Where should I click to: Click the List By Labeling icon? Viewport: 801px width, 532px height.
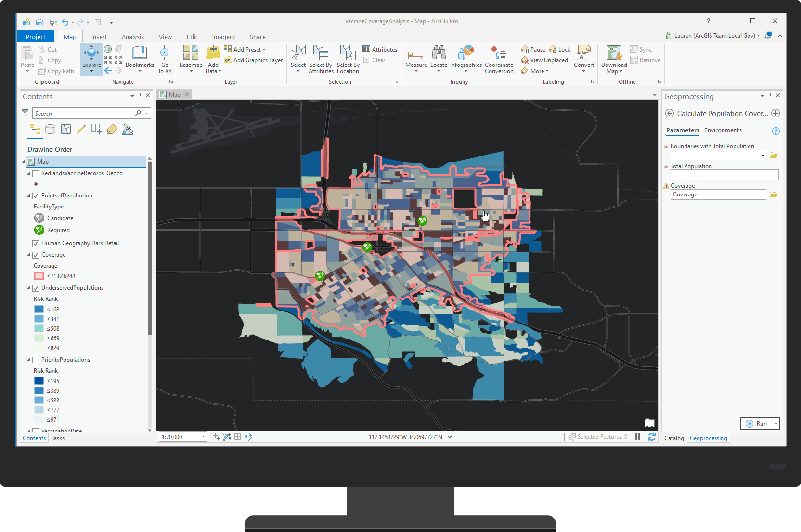pos(112,129)
